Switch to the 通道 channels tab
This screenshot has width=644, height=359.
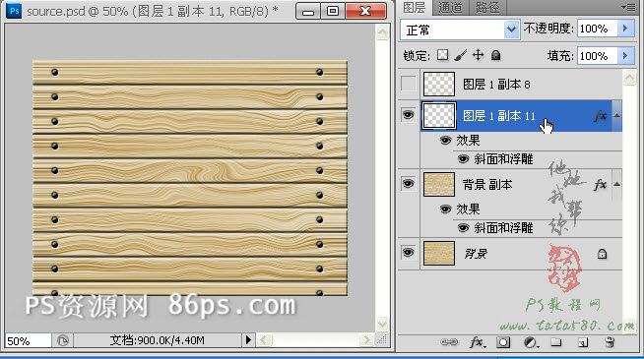(450, 8)
